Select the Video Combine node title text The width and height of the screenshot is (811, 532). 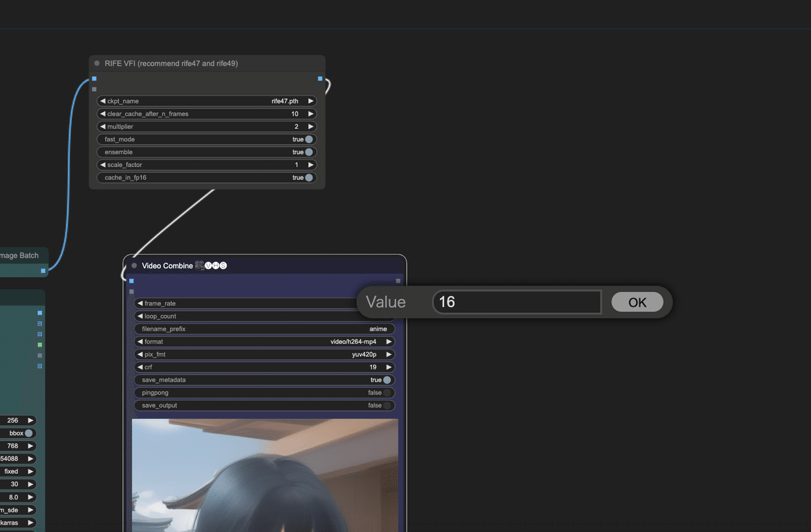[167, 266]
